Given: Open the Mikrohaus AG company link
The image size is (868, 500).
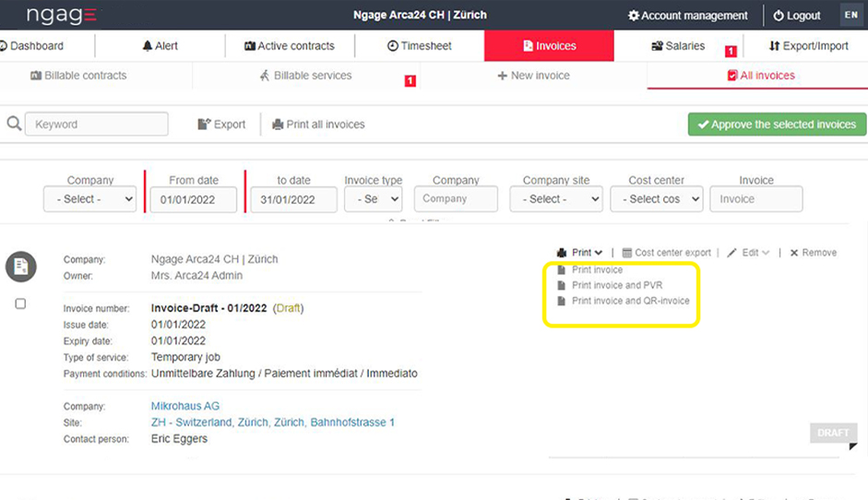Looking at the screenshot, I should pos(184,406).
